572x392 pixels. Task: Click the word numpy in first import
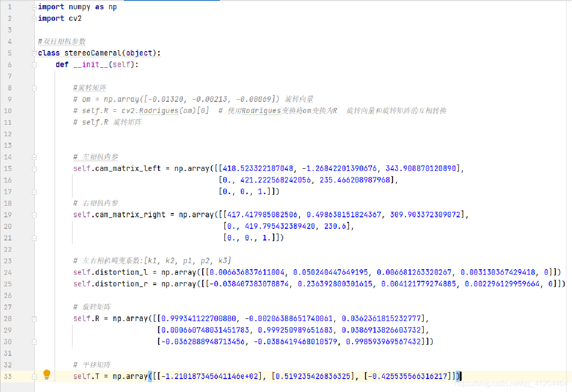(80, 7)
